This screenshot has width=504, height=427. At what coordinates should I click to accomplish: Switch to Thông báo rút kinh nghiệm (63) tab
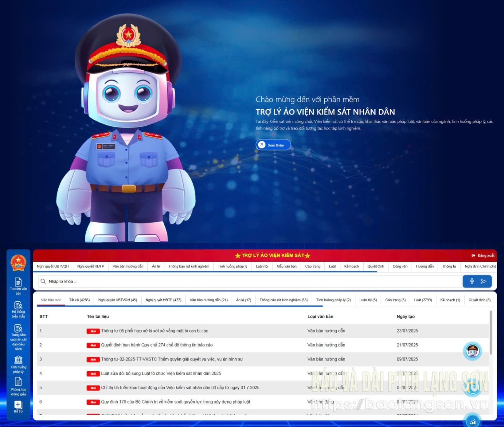click(284, 300)
